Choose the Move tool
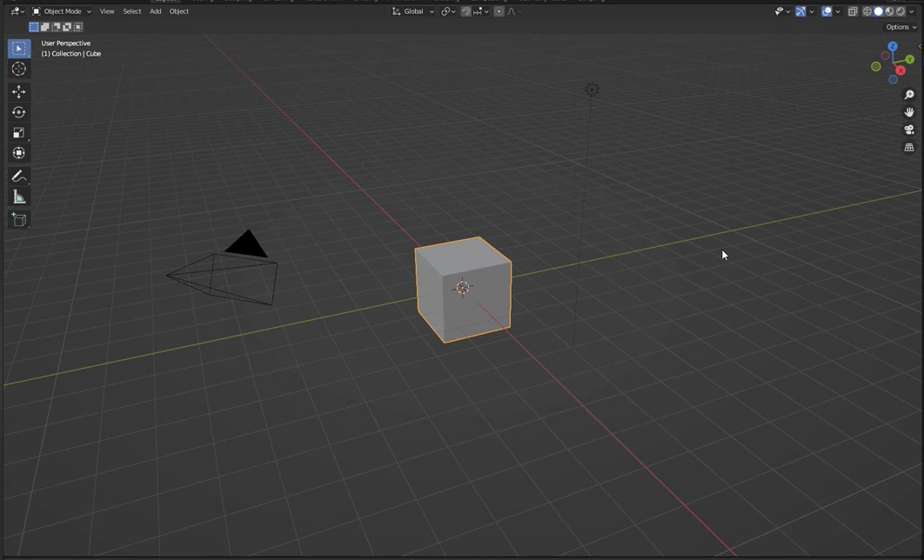Viewport: 924px width, 560px height. point(19,91)
